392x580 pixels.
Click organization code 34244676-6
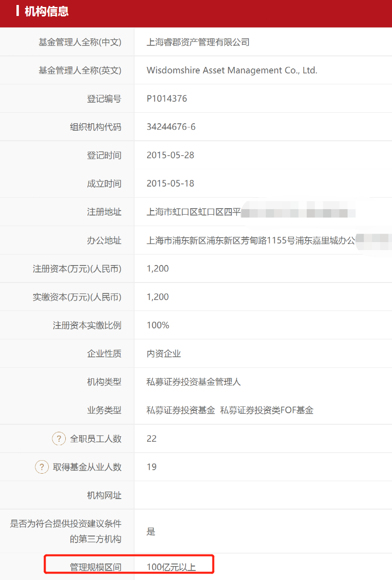point(171,127)
